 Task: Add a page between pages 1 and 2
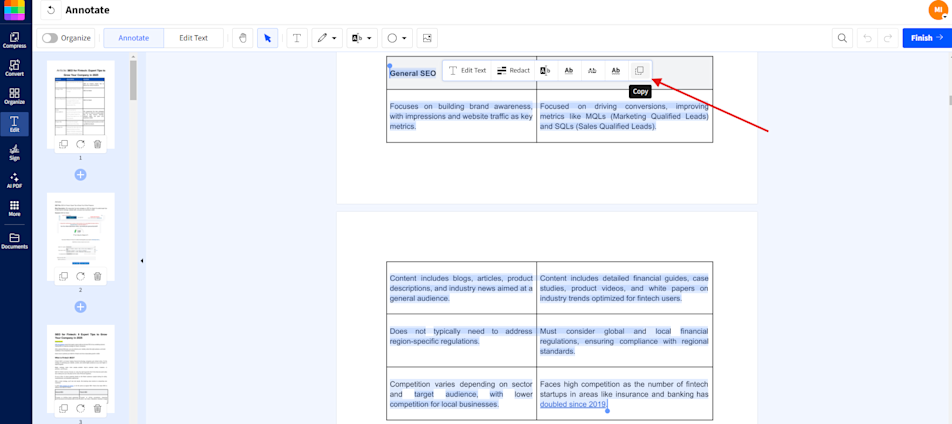click(x=80, y=175)
